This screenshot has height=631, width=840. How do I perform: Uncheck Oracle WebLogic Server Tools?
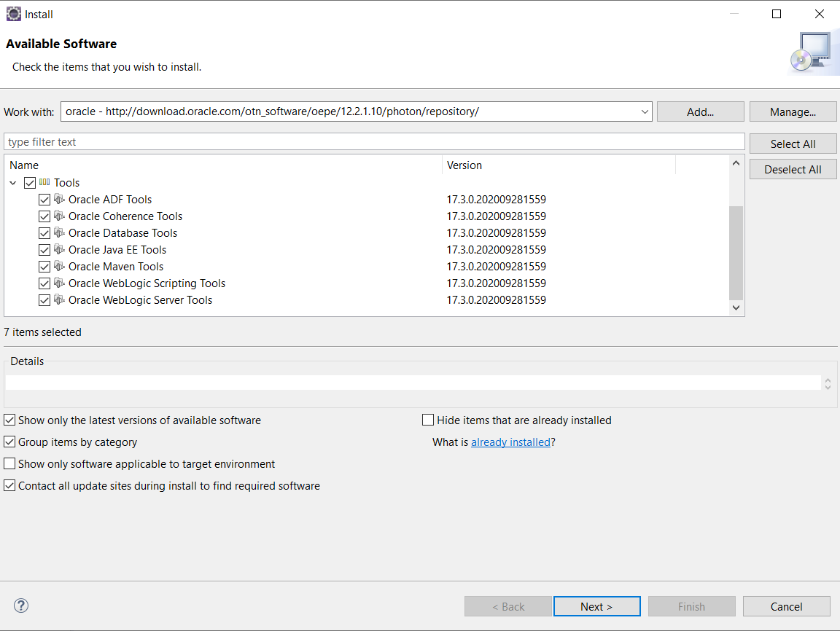point(44,300)
